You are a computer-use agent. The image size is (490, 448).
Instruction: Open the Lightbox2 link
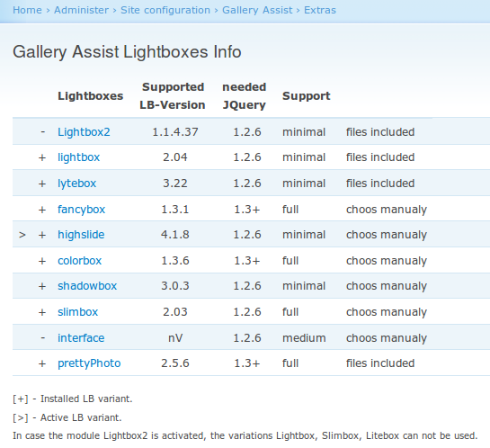84,132
